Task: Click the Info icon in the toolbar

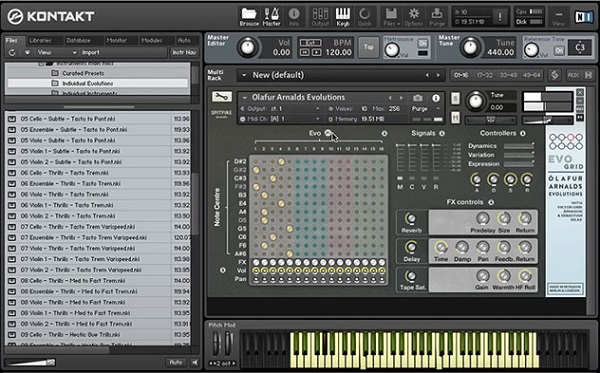Action: pyautogui.click(x=294, y=17)
